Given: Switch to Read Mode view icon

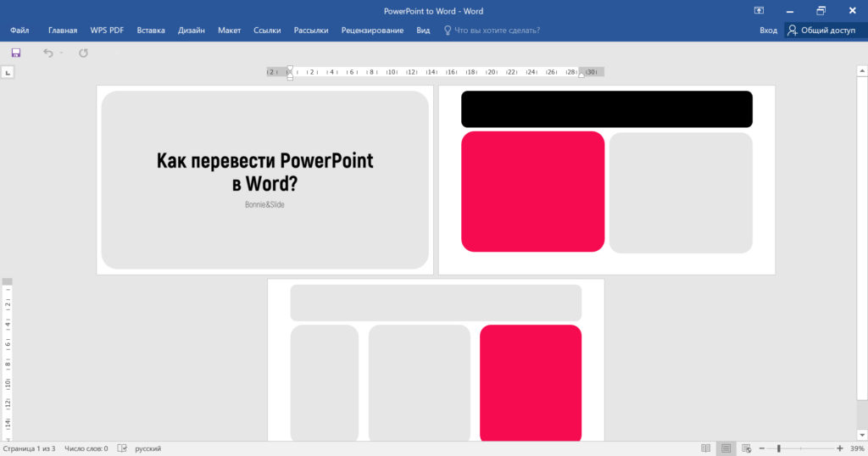Looking at the screenshot, I should pyautogui.click(x=706, y=449).
